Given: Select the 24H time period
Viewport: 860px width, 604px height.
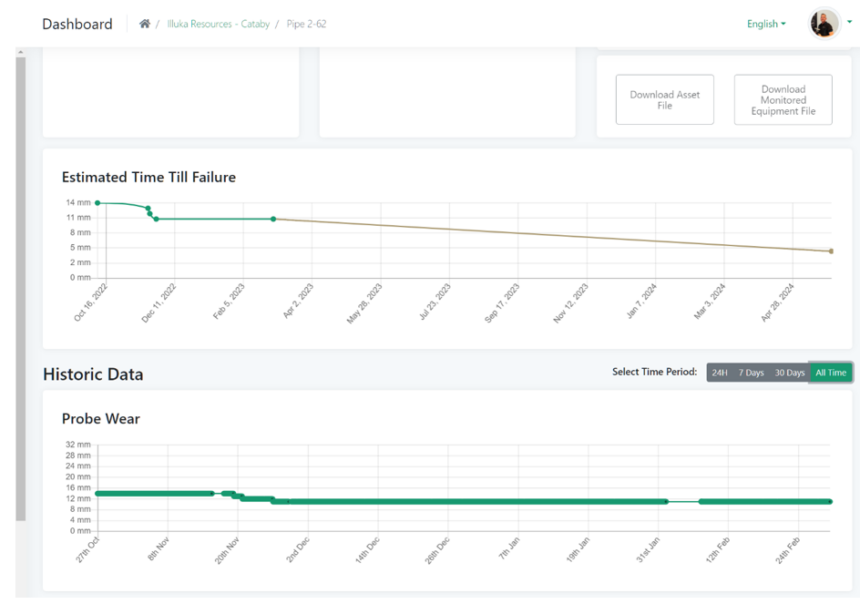Looking at the screenshot, I should point(719,373).
